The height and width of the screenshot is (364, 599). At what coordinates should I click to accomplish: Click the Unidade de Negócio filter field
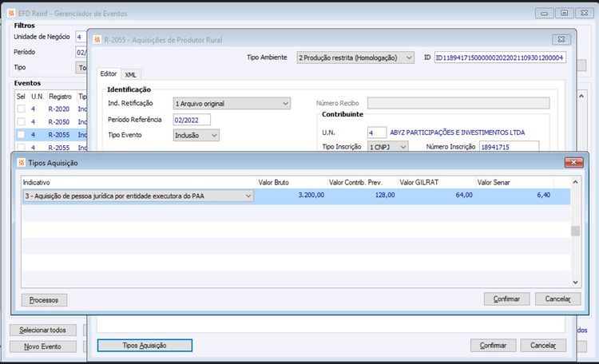[x=81, y=37]
